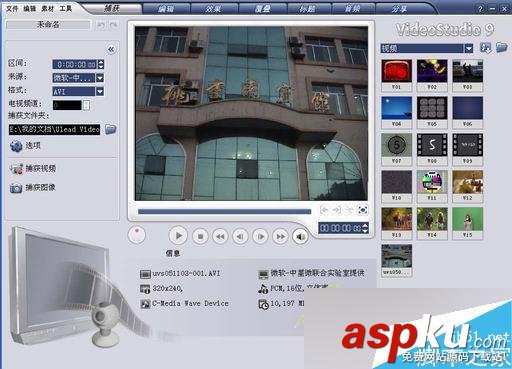Screen dimensions: 512x369
Task: Click the round record button
Action: click(137, 235)
